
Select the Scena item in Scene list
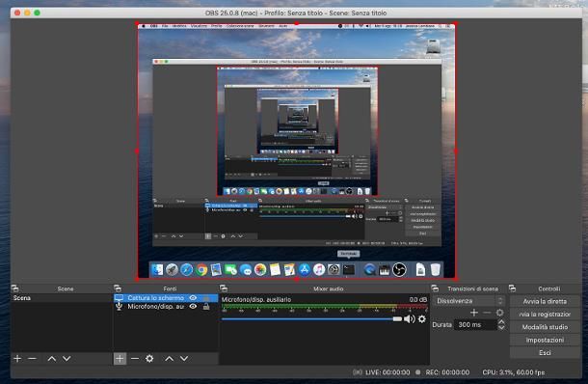click(62, 298)
